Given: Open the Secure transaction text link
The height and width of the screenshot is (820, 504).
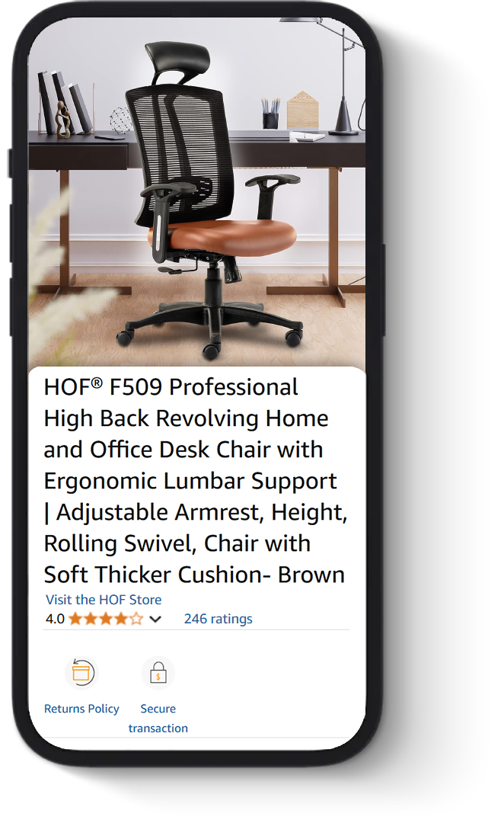Looking at the screenshot, I should (x=158, y=718).
